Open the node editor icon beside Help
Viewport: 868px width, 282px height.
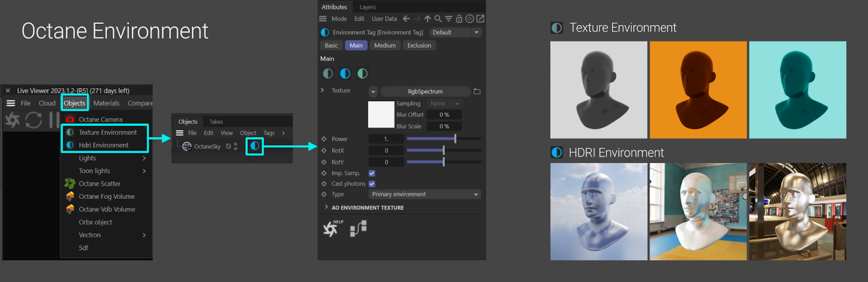pyautogui.click(x=358, y=229)
